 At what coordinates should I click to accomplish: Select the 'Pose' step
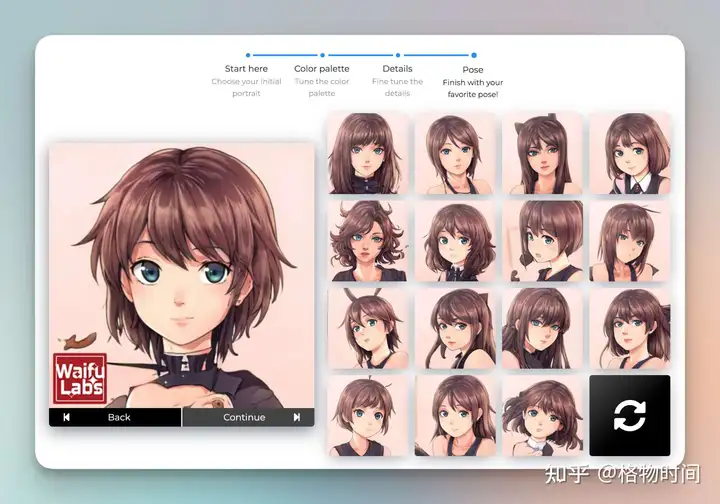[472, 70]
